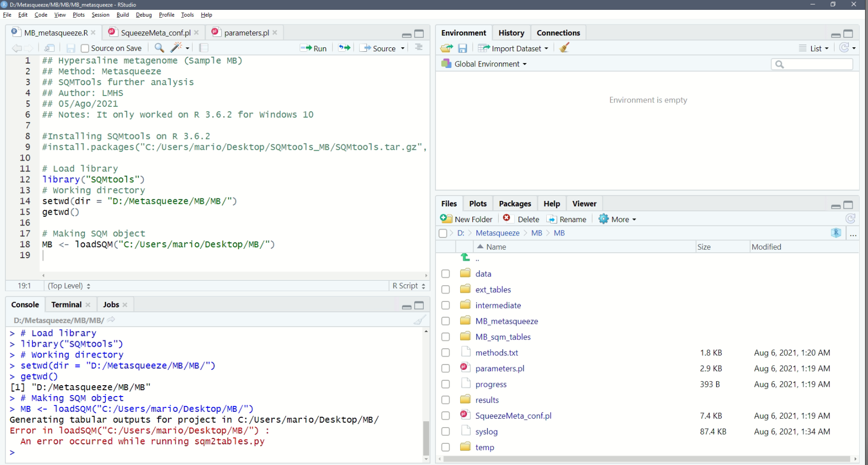This screenshot has width=868, height=465.
Task: Refresh the file listing in Files pane
Action: pyautogui.click(x=851, y=219)
